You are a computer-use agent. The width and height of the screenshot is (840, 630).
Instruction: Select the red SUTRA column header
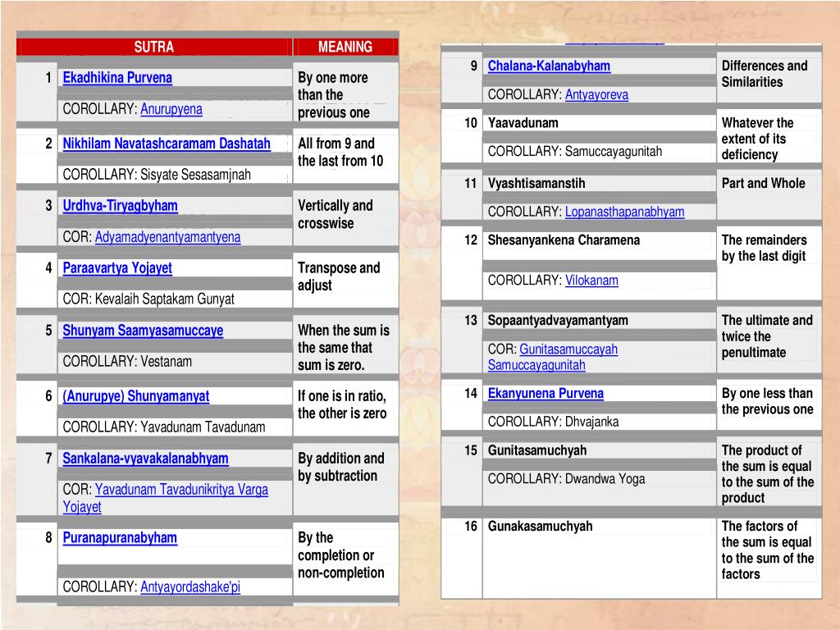[x=154, y=47]
